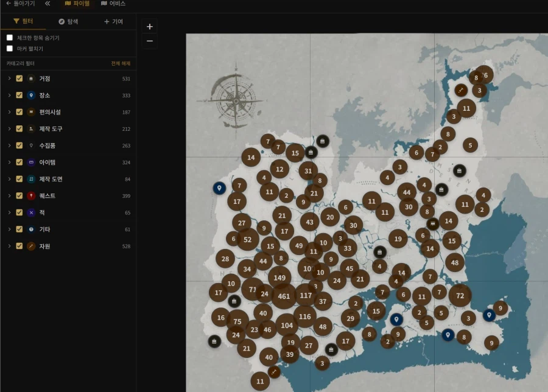Click the 돌아가기 back button
This screenshot has height=392, width=548.
click(x=20, y=4)
